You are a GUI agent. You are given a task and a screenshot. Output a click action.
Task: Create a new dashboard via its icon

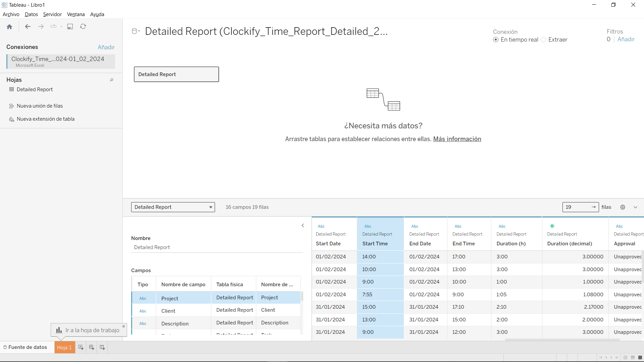point(91,347)
